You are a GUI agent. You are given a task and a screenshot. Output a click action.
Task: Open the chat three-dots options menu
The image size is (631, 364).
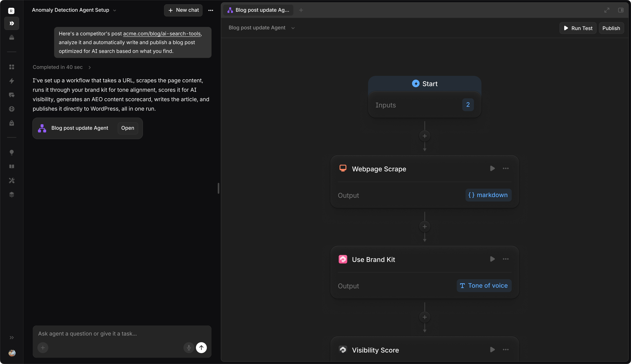211,10
